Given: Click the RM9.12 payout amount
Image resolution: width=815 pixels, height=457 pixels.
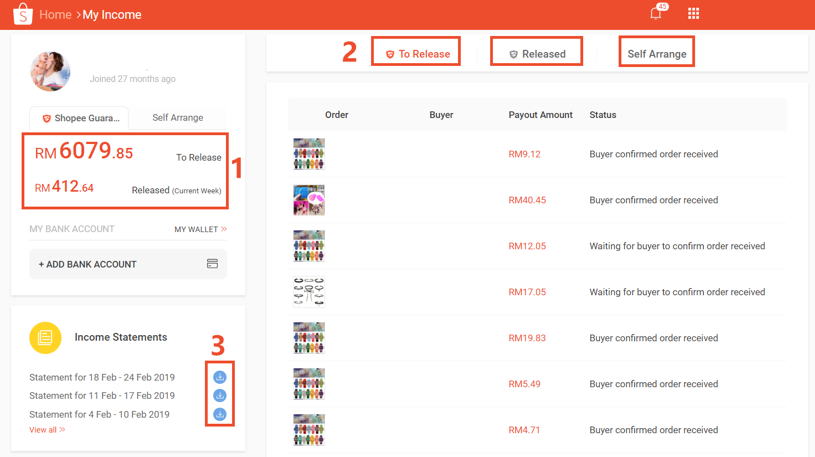Looking at the screenshot, I should (524, 154).
